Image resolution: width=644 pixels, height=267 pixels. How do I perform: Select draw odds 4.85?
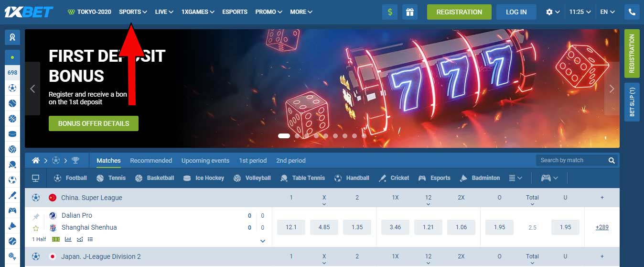324,227
